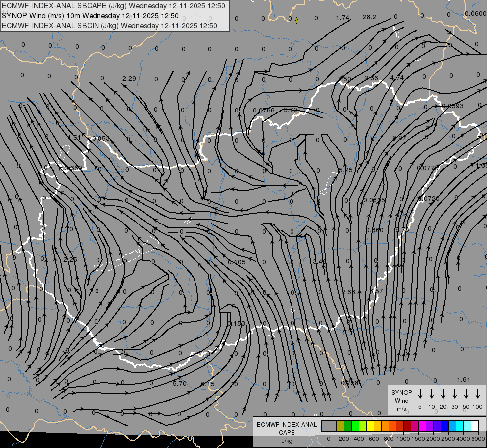This screenshot has height=448, width=487.
Task: Select the bright magenta CAPE legend swatch
Action: click(422, 426)
